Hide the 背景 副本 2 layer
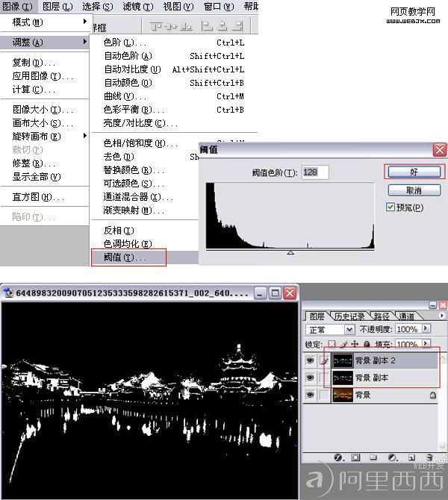448x500 pixels. point(310,360)
